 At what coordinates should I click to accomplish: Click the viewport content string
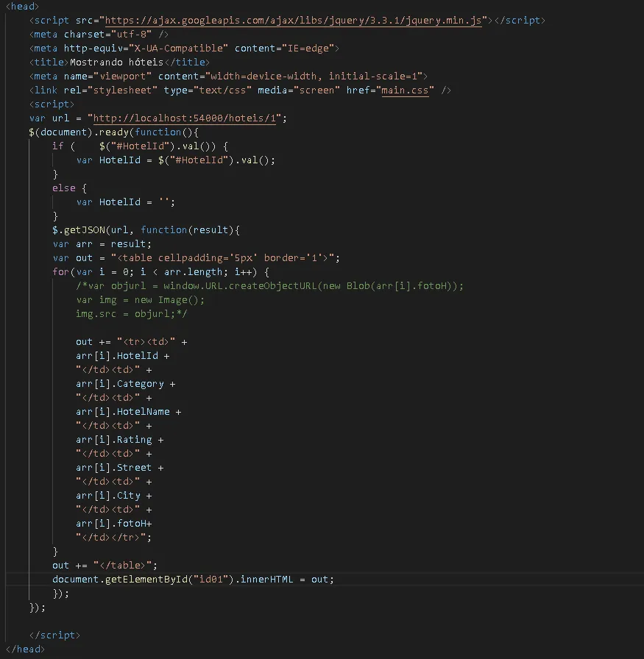click(314, 76)
